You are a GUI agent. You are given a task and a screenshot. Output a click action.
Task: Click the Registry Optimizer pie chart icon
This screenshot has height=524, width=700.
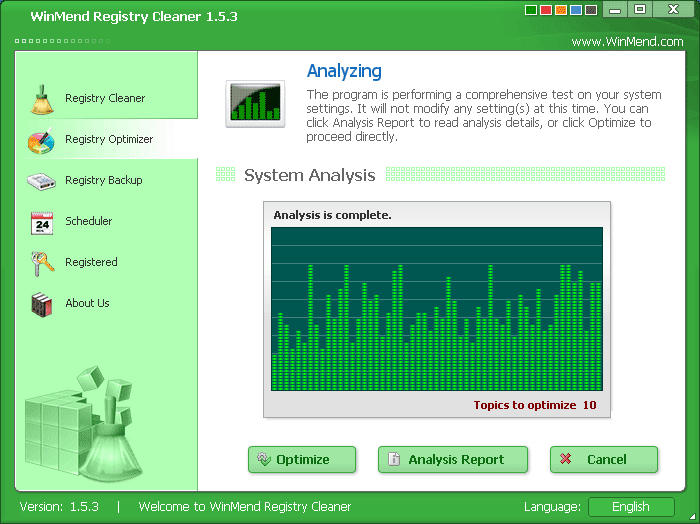[x=42, y=141]
